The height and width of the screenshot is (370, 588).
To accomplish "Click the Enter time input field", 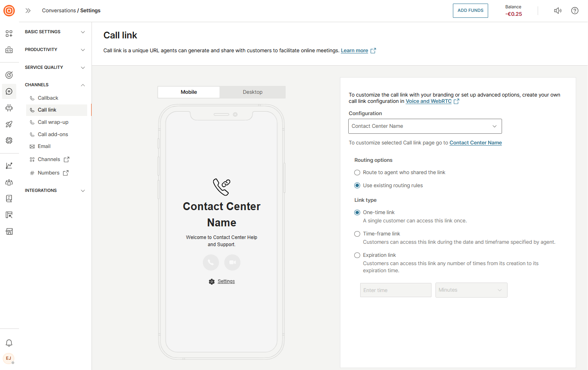I will pos(395,290).
